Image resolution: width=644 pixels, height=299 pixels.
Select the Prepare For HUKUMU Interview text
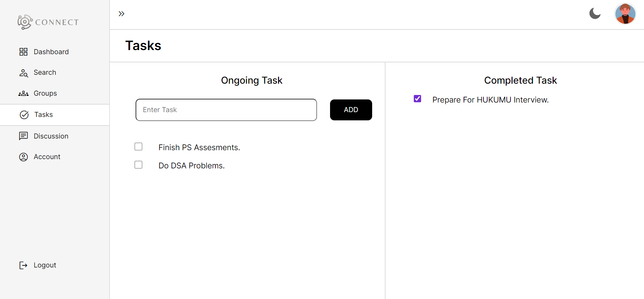pos(490,100)
